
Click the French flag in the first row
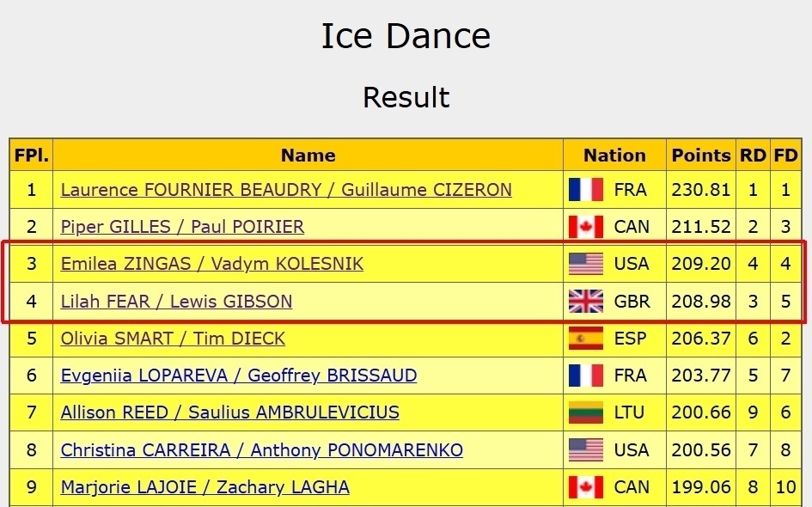click(586, 190)
